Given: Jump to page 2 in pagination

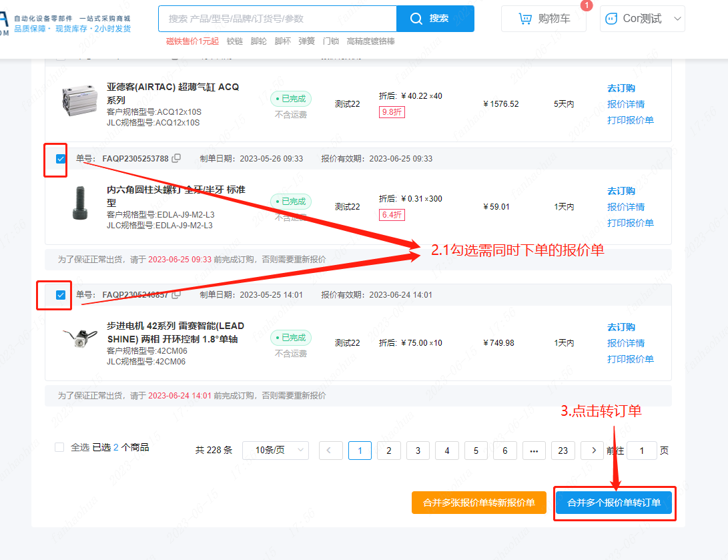Looking at the screenshot, I should 388,451.
